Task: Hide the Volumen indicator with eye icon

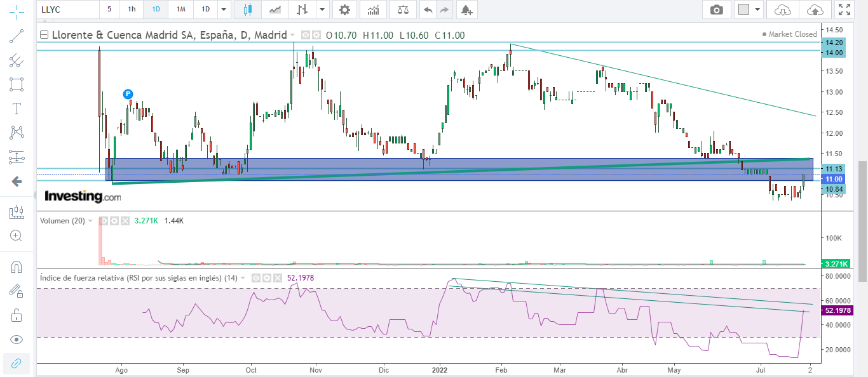Action: [x=104, y=221]
